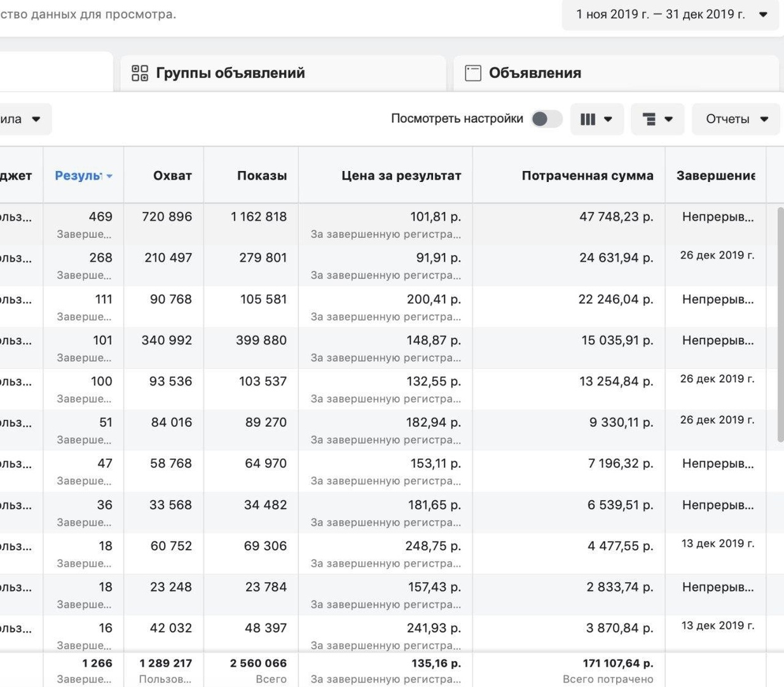Screen dimensions: 784x687
Task: Select the reach value 720 896
Action: pos(167,217)
